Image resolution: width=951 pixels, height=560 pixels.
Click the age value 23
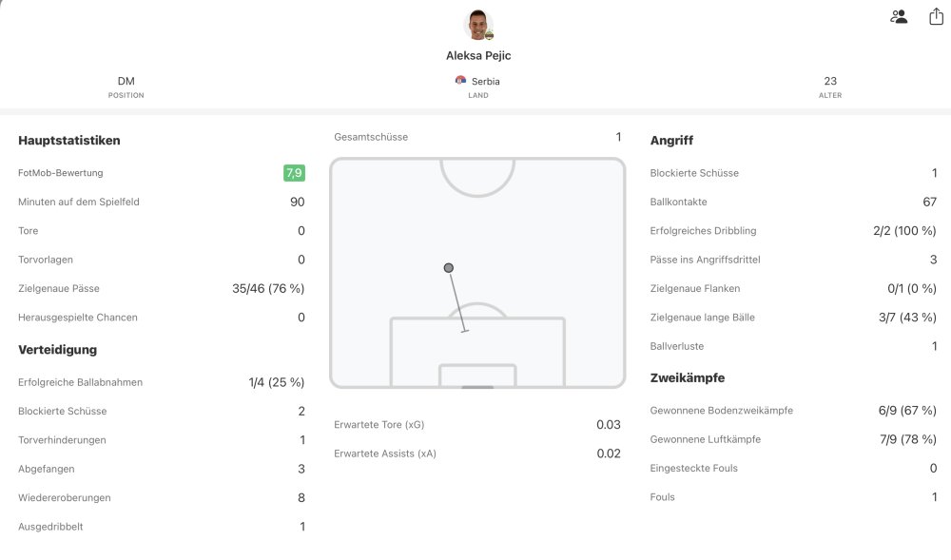pyautogui.click(x=830, y=82)
